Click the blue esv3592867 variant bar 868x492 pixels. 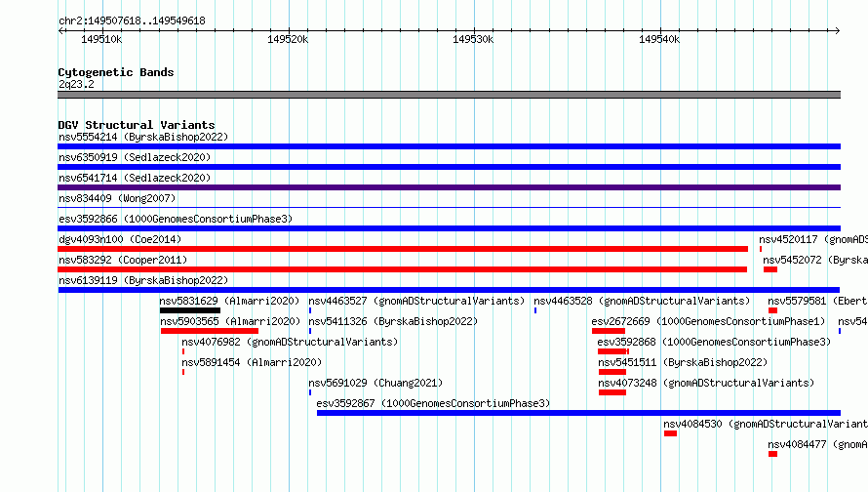point(578,413)
